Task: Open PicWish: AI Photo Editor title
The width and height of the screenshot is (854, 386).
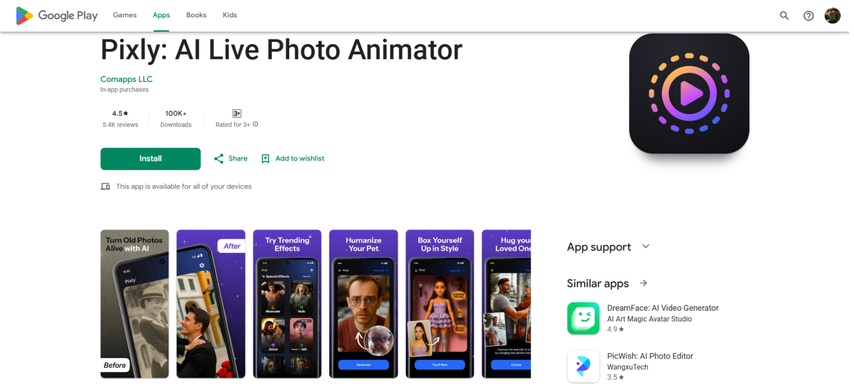Action: 650,356
